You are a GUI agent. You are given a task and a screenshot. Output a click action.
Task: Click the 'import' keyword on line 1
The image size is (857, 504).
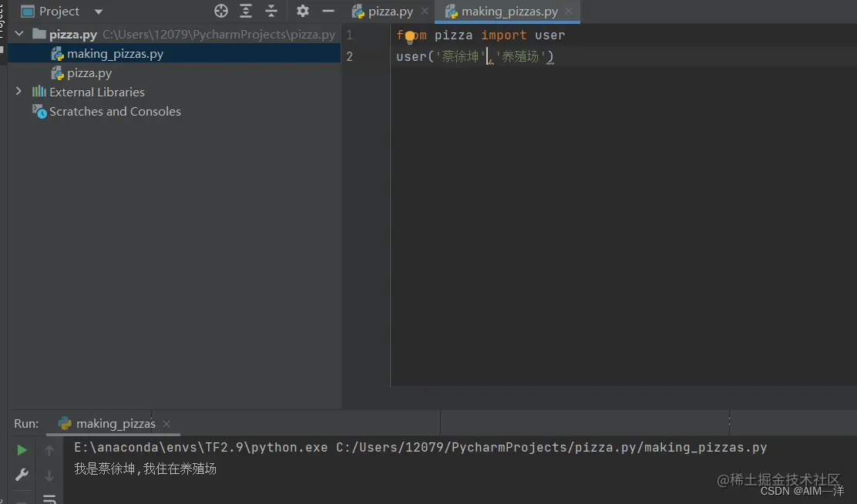click(504, 35)
